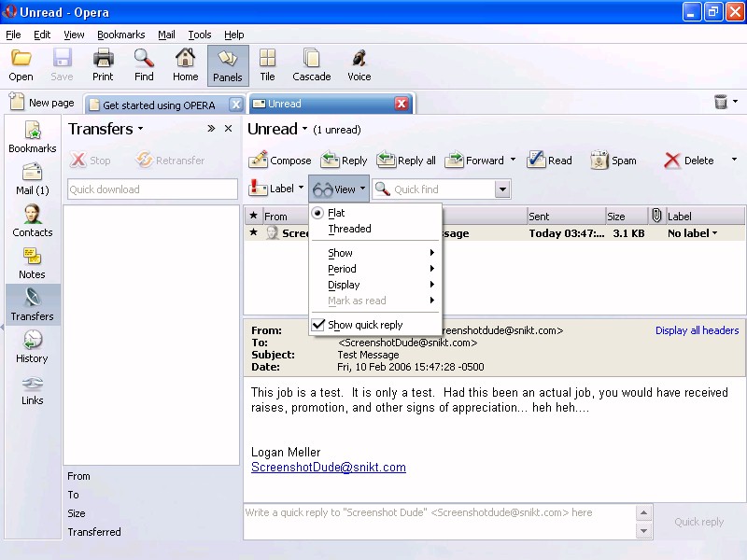
Task: Select the Flat view radio option
Action: point(336,213)
